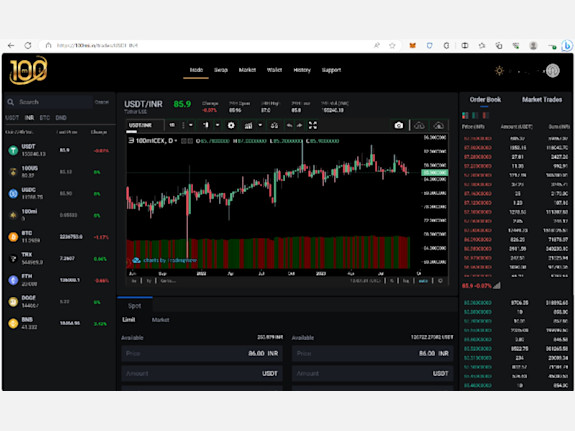Toggle light theme sun icon

[499, 70]
